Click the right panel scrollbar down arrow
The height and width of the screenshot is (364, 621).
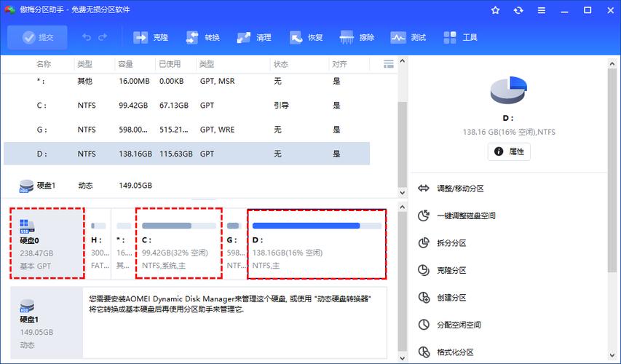click(x=612, y=355)
